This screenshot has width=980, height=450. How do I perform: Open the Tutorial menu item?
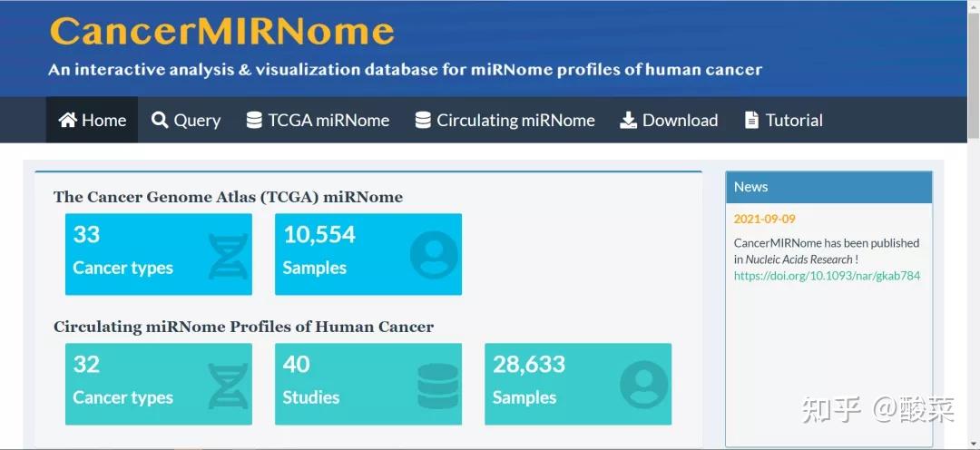(x=784, y=120)
